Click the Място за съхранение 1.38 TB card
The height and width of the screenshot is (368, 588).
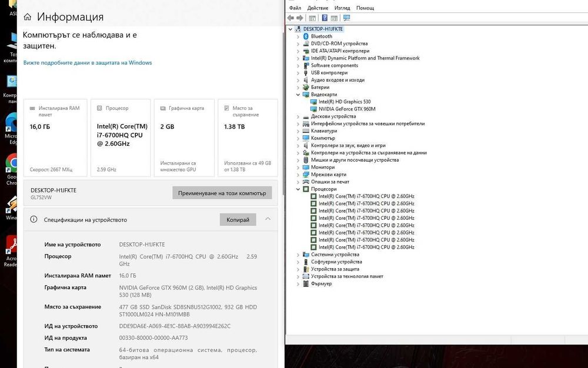pyautogui.click(x=248, y=138)
